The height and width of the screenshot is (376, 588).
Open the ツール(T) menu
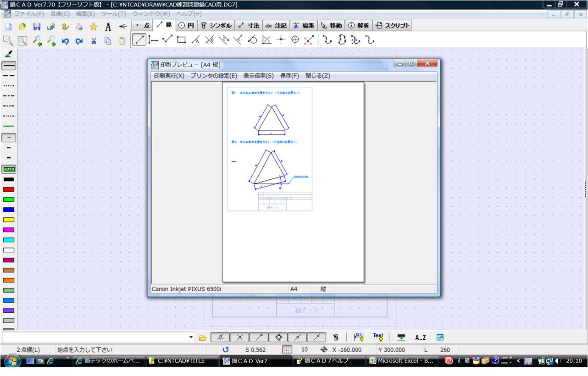pos(113,14)
